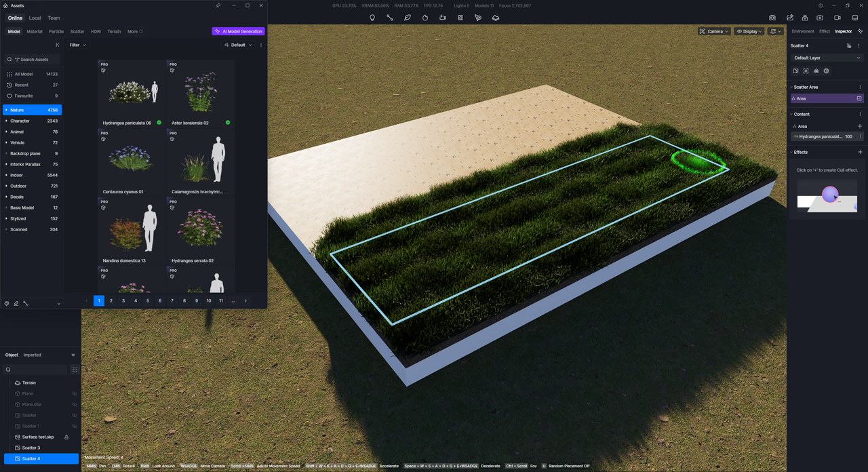Click the leaf vegetation tool icon
Screen dimensions: 868x472
coord(408,18)
